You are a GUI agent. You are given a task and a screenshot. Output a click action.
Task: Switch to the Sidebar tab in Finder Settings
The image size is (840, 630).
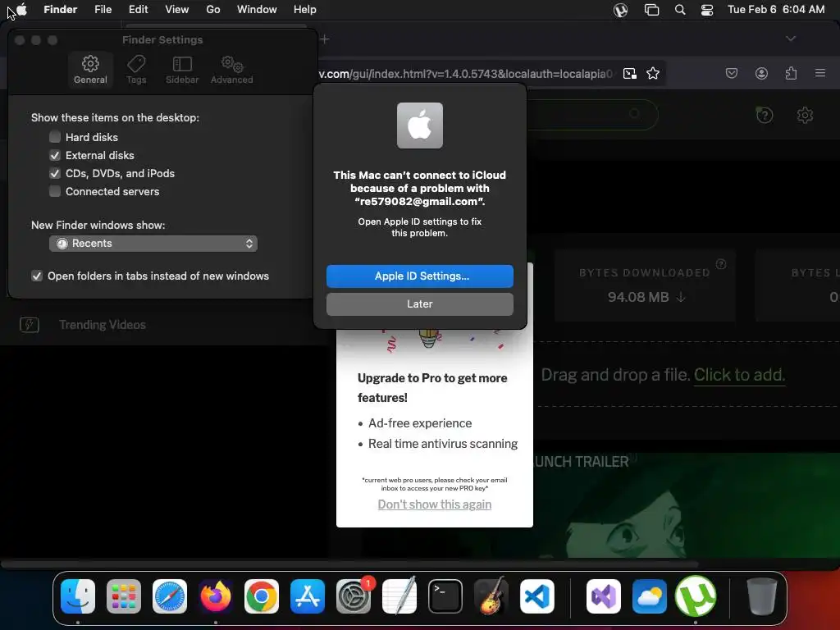[x=182, y=70]
